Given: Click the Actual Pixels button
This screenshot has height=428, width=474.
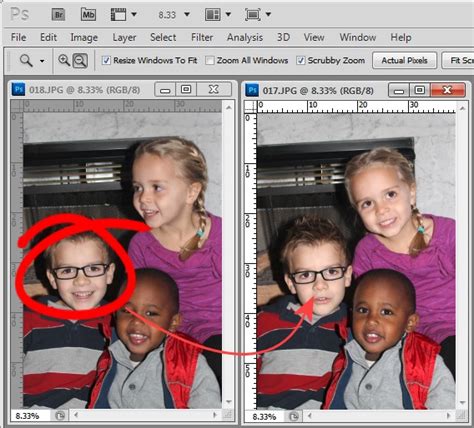Looking at the screenshot, I should [404, 61].
